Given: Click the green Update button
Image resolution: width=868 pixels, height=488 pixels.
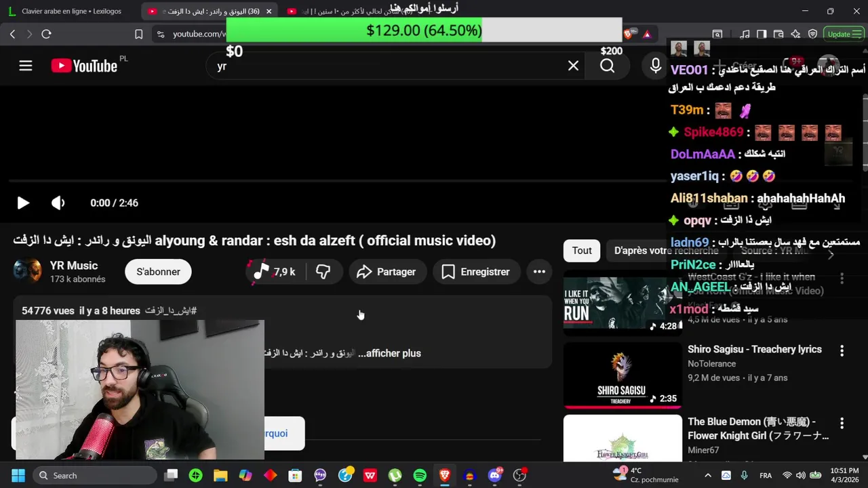Looking at the screenshot, I should 844,34.
